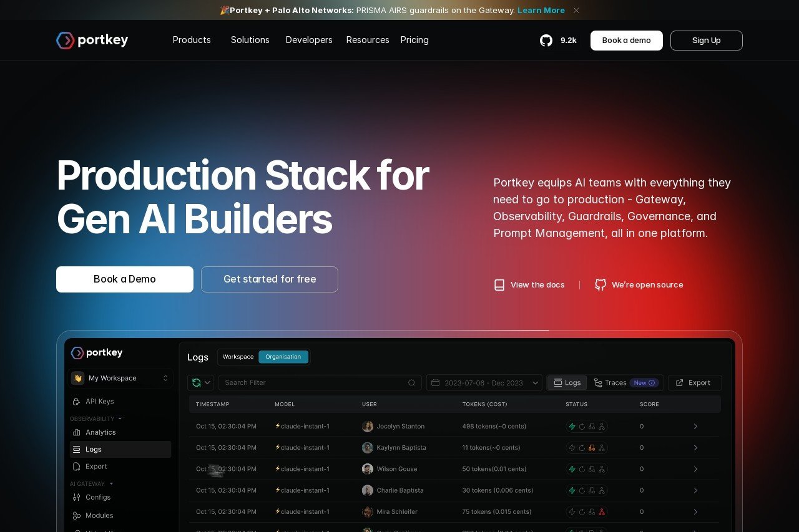Click the book icon beside View the docs
Viewport: 799px width, 532px height.
pyautogui.click(x=499, y=285)
